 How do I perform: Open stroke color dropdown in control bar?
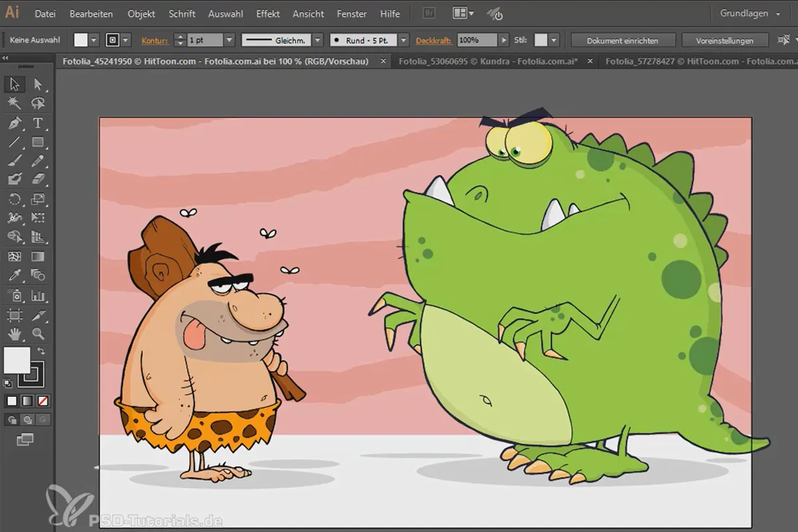[126, 40]
